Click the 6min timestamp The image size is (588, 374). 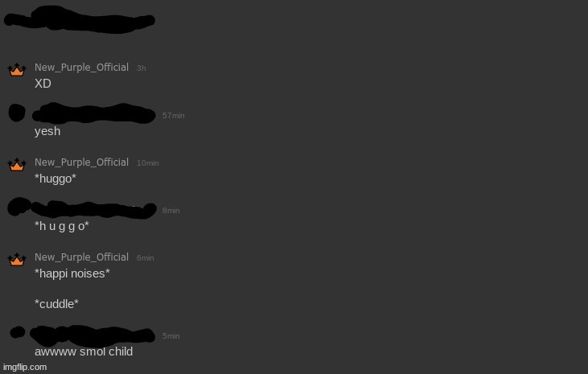pos(145,258)
